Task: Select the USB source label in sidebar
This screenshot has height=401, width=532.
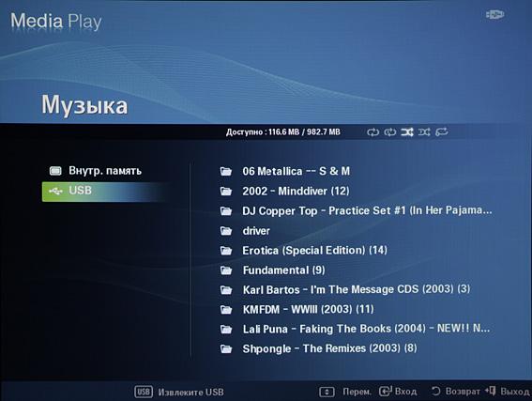Action: point(80,190)
